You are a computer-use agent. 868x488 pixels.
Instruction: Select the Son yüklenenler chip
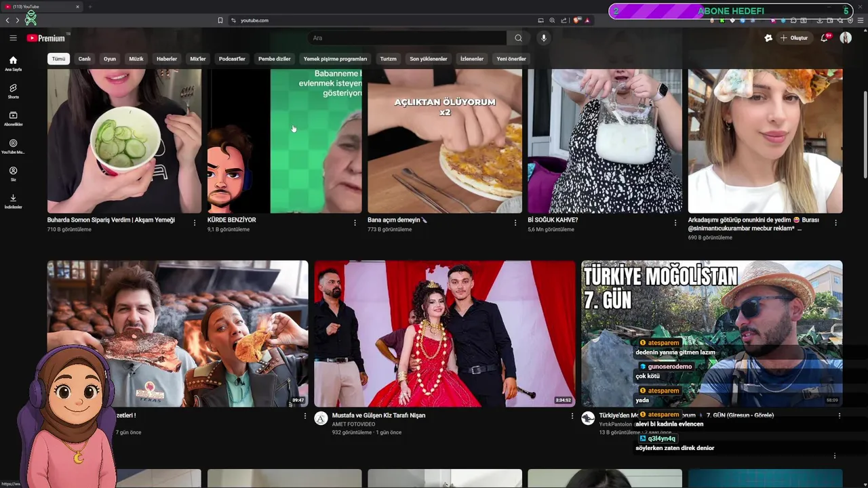coord(429,59)
